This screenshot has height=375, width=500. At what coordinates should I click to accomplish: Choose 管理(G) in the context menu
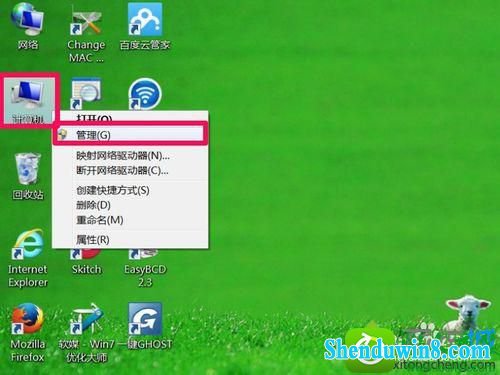(x=130, y=135)
